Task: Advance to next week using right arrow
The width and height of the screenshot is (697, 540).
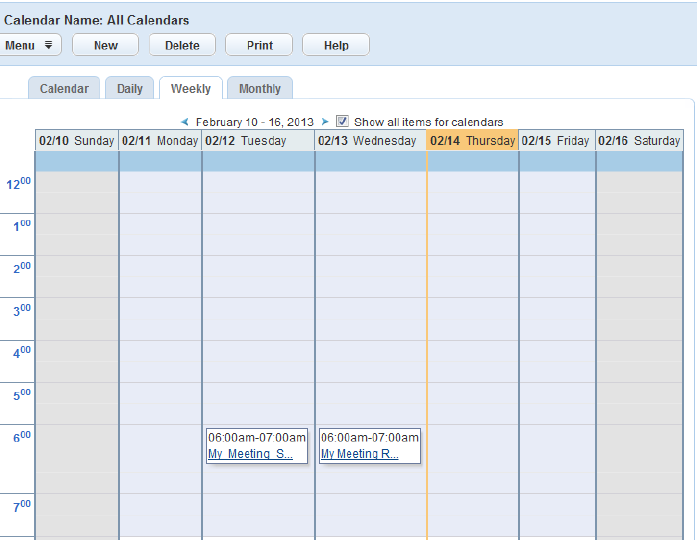Action: point(325,122)
